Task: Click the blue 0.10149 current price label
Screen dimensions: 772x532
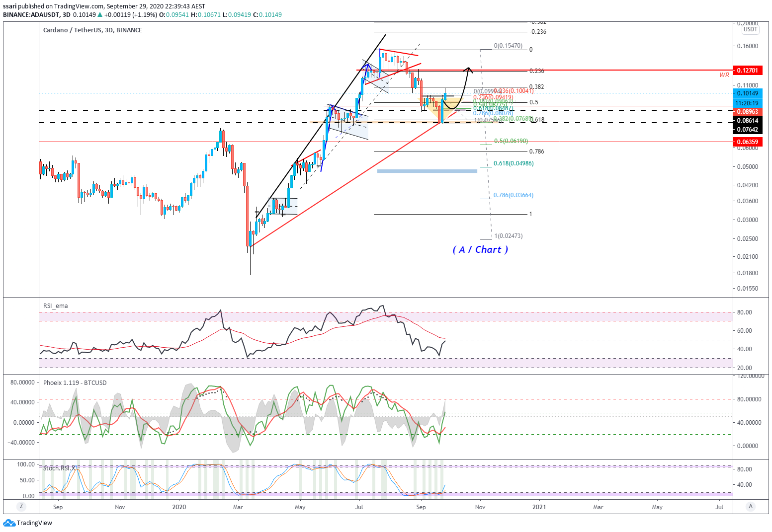Action: [747, 93]
